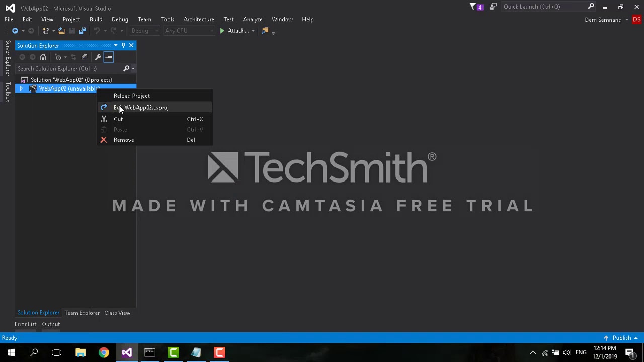Open the Server Explorer side tab

point(8,59)
